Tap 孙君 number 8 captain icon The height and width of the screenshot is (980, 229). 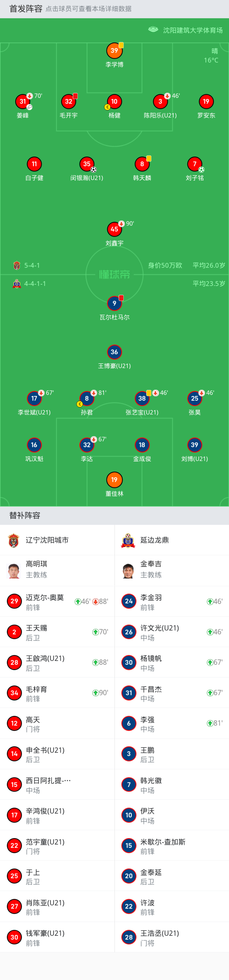click(87, 398)
